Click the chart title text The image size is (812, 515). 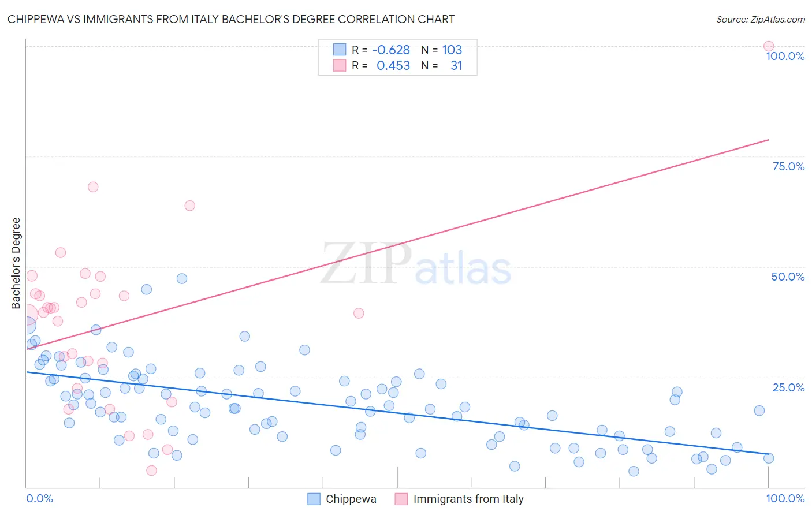click(x=231, y=19)
